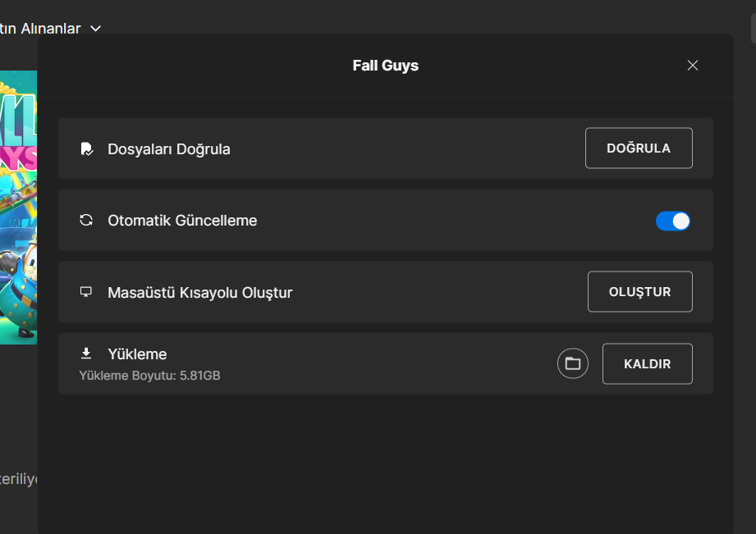
Task: Click the scrollbar thumb at window edge
Action: [x=753, y=29]
